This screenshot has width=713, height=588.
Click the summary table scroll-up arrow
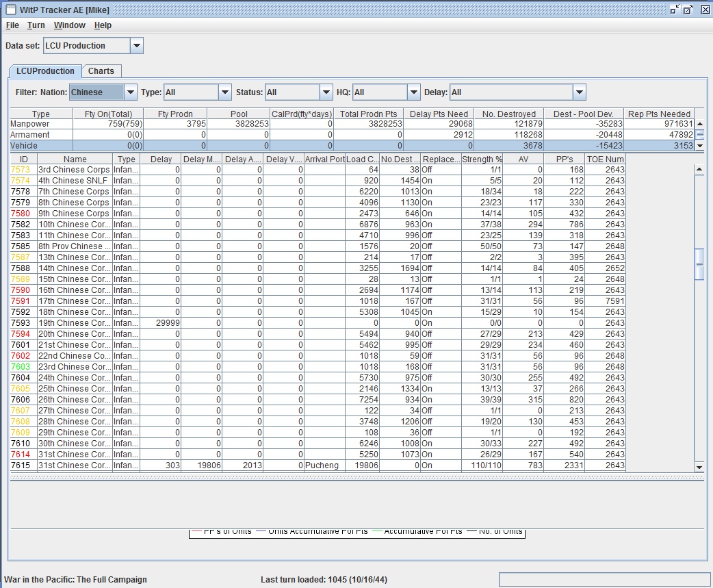[699, 124]
